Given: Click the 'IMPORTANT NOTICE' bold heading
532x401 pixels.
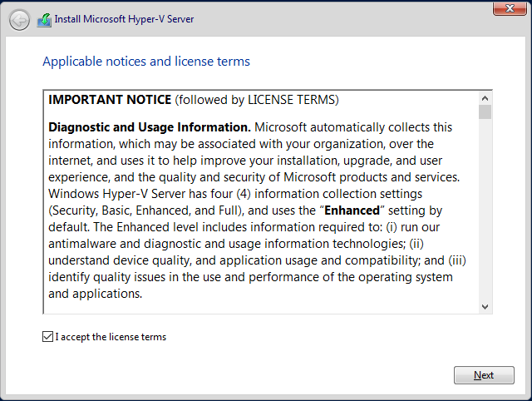Looking at the screenshot, I should [110, 100].
